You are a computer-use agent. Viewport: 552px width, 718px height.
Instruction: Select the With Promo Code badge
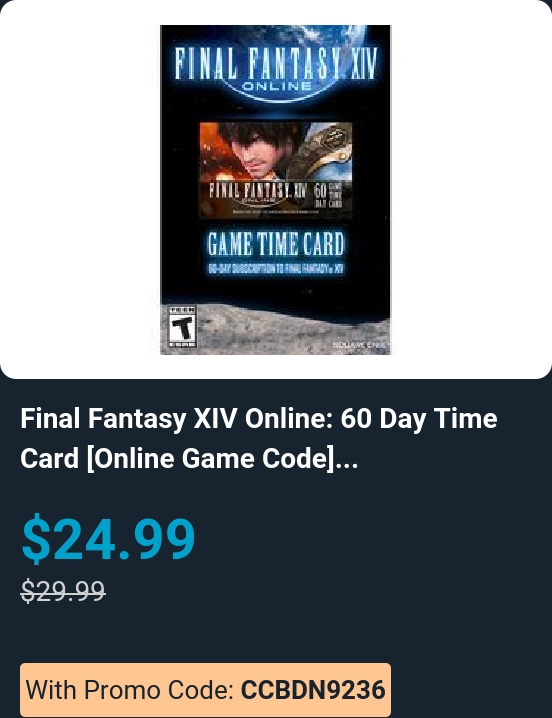[205, 690]
